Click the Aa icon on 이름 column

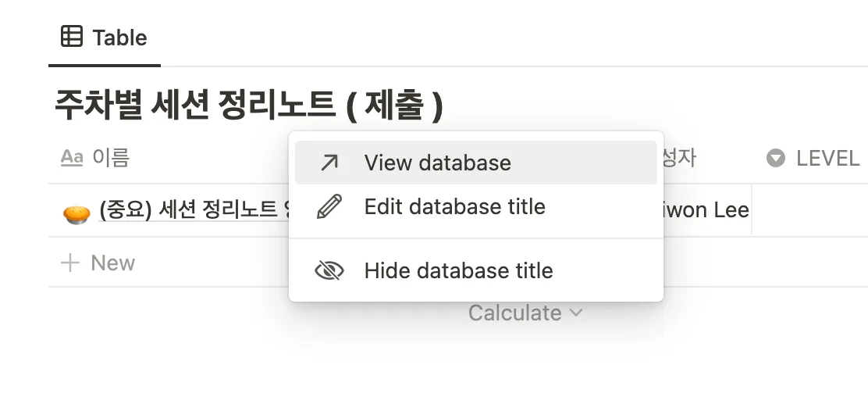point(72,158)
